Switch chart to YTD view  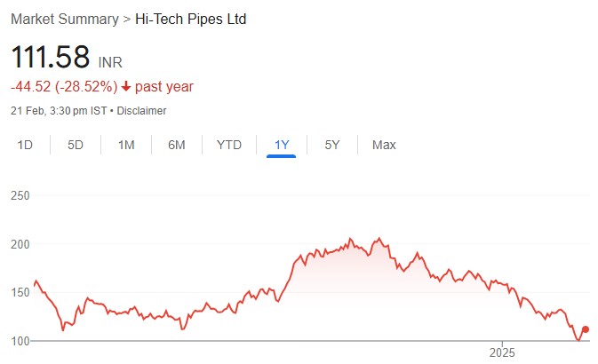click(228, 145)
